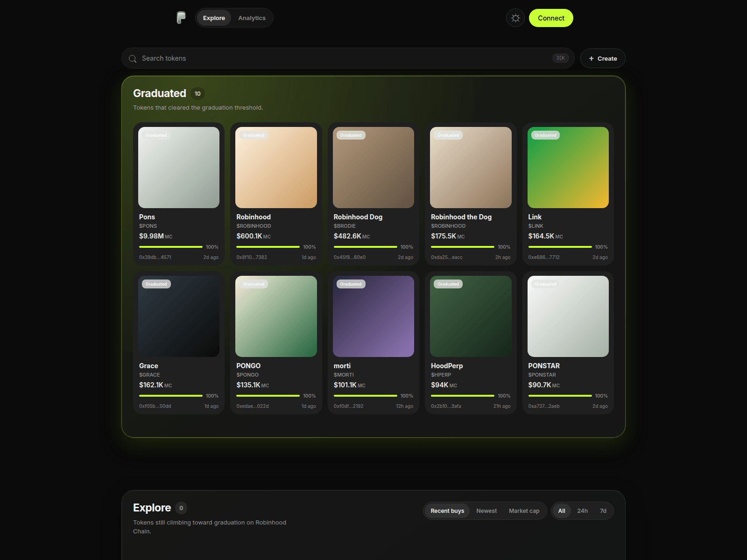Click the Graduated badge on Link card
This screenshot has height=560, width=747.
(545, 135)
